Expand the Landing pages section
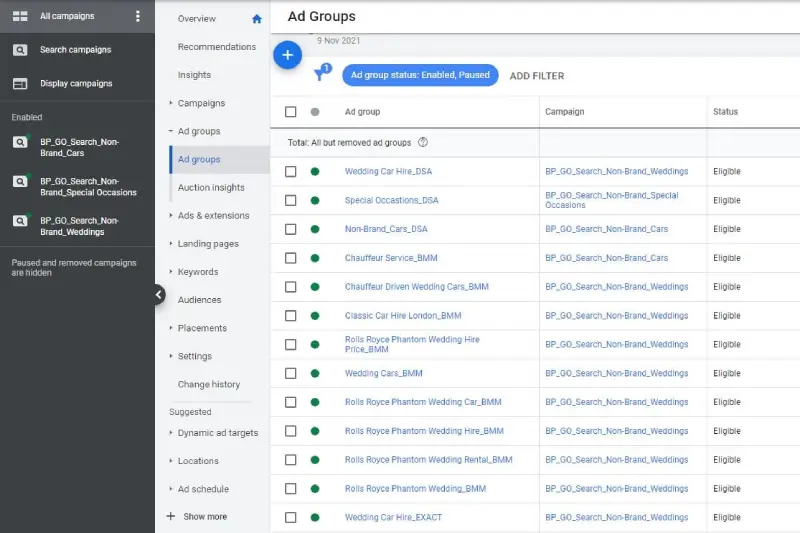The width and height of the screenshot is (800, 533). pyautogui.click(x=171, y=243)
